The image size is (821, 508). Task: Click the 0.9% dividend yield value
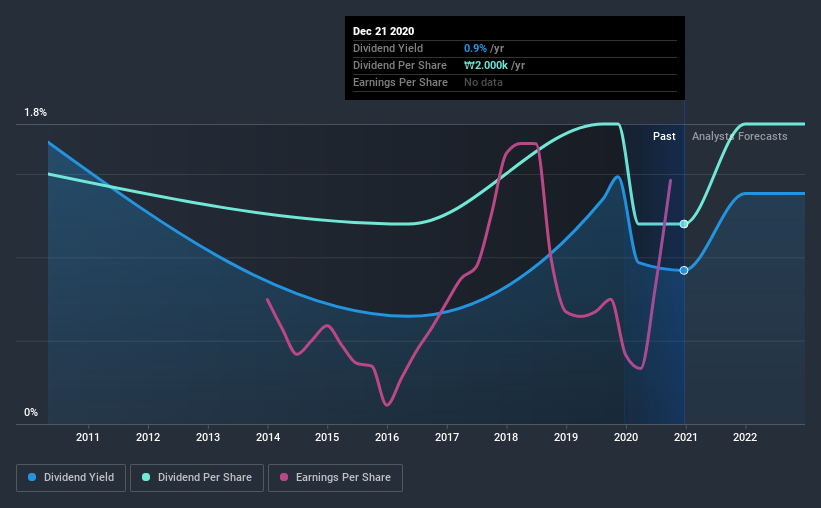tap(475, 48)
